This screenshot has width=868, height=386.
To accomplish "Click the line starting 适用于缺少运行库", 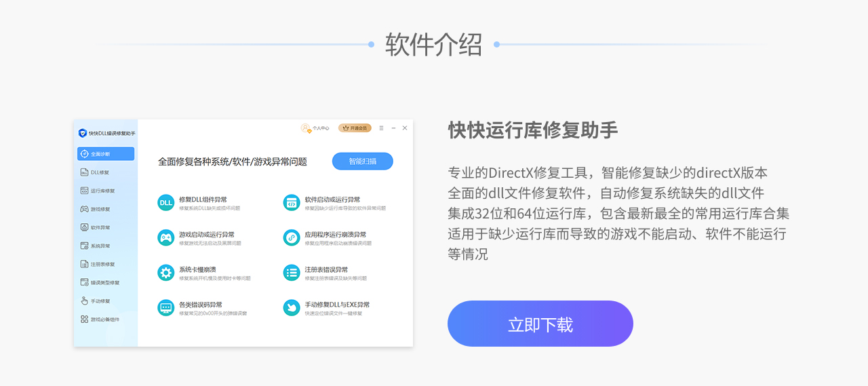I will 617,233.
